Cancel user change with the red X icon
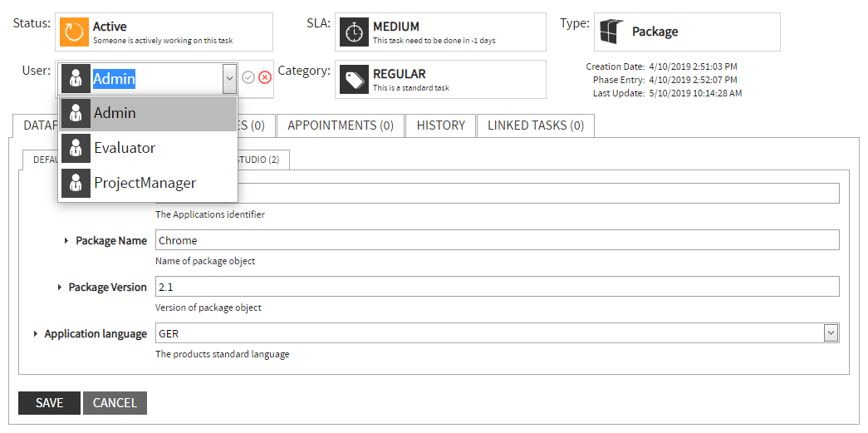 [265, 77]
